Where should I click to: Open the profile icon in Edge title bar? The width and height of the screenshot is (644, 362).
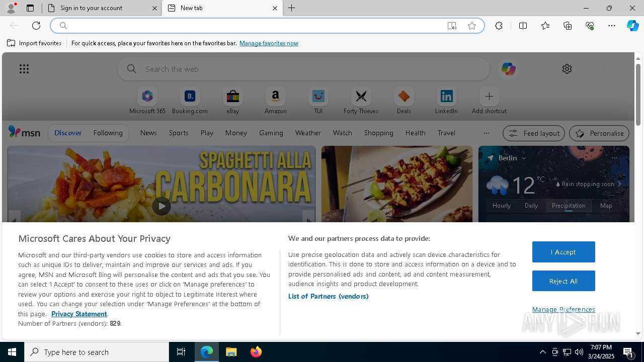tap(11, 8)
